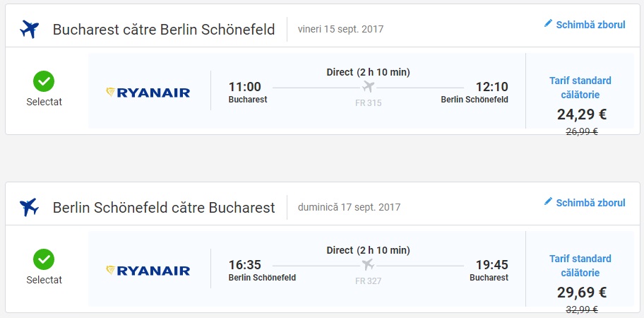
Task: Toggle the green Selectat checkmark for the outbound flight
Action: pos(44,81)
